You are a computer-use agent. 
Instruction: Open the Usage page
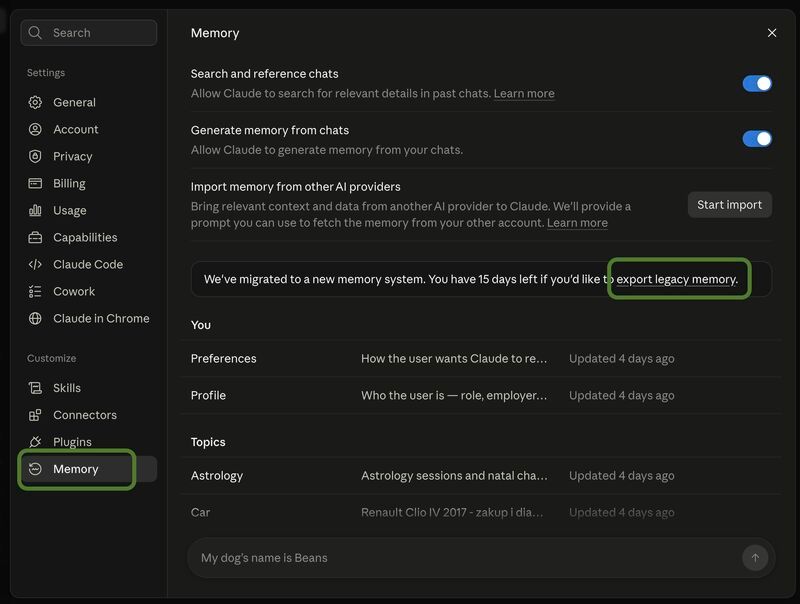click(89, 210)
